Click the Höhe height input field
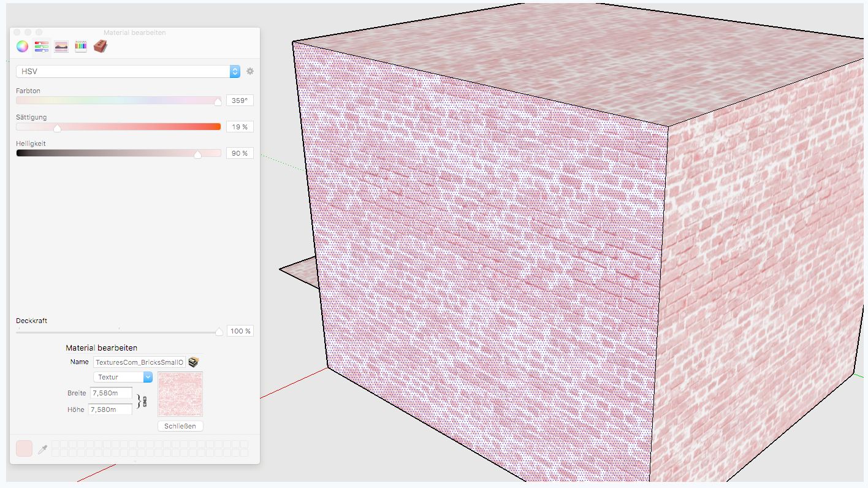The image size is (868, 488). tap(110, 409)
